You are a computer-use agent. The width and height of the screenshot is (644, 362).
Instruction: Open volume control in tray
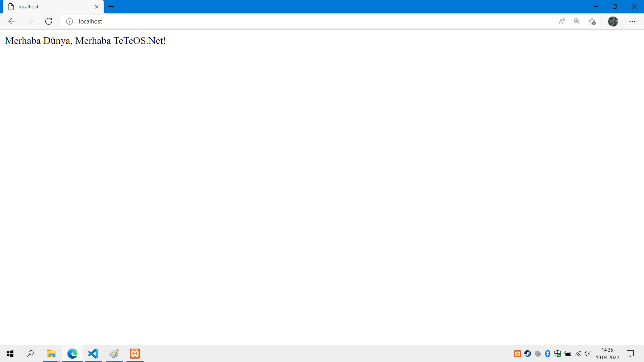pos(588,354)
